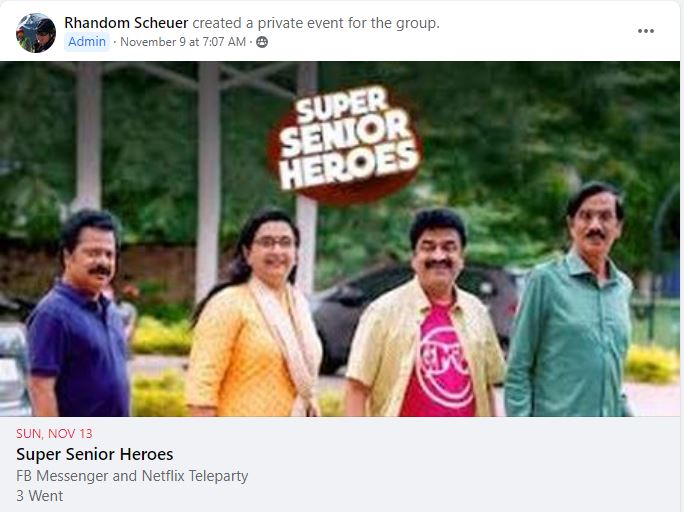Click the man in the pink t-shirt
Image resolution: width=684 pixels, height=512 pixels.
(x=425, y=312)
